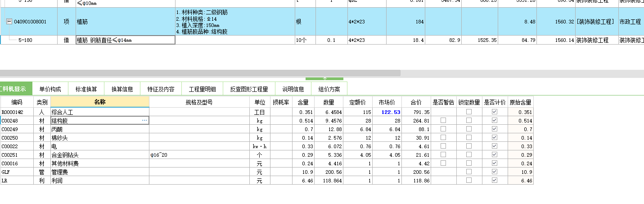Click the C00251 code cell
This screenshot has height=204, width=644.
pyautogui.click(x=17, y=155)
